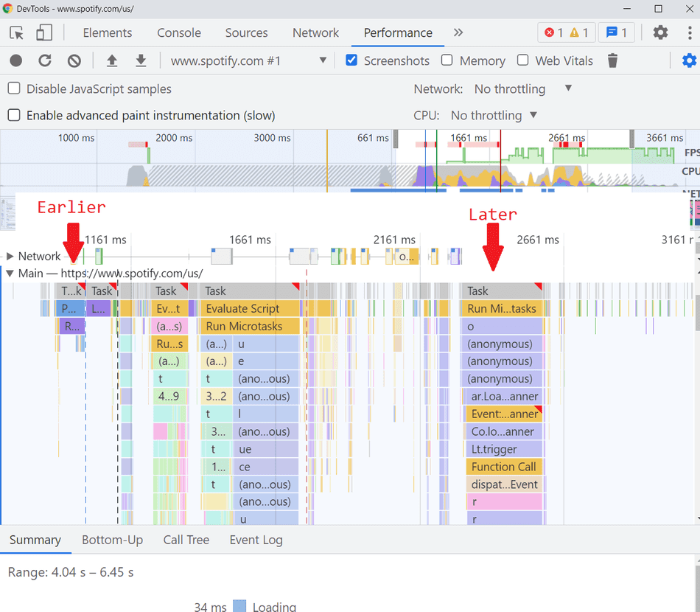Show more tabs with the chevron button
The width and height of the screenshot is (700, 612).
click(x=458, y=32)
